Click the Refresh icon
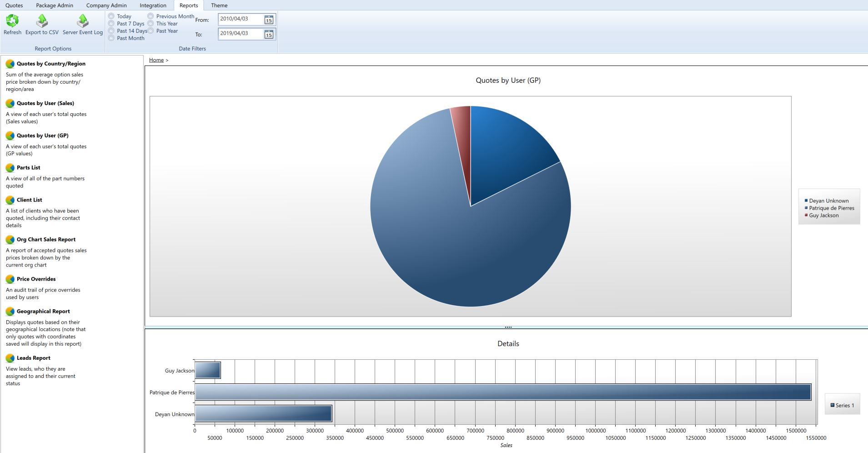Viewport: 868px width, 453px height. tap(12, 21)
